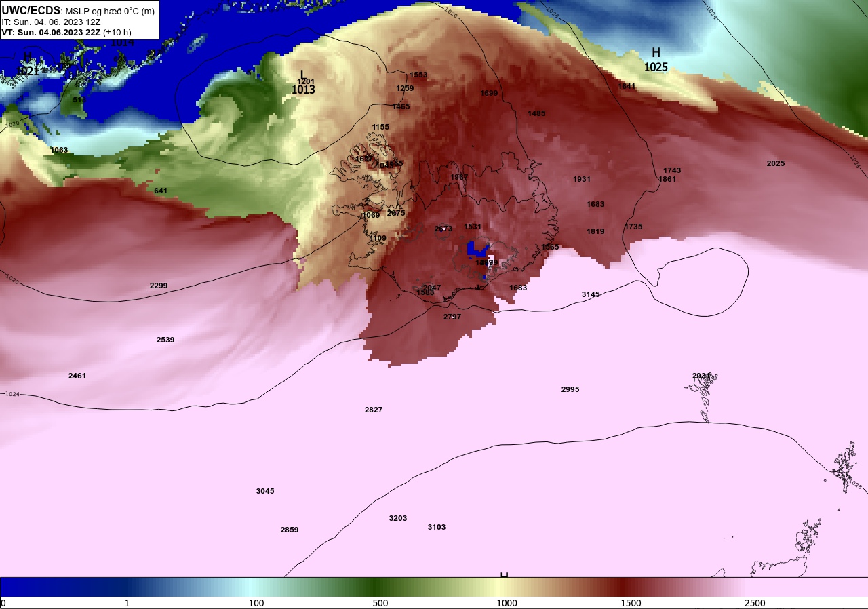This screenshot has width=868, height=609.
Task: Click the 1735 height value
Action: coord(633,227)
